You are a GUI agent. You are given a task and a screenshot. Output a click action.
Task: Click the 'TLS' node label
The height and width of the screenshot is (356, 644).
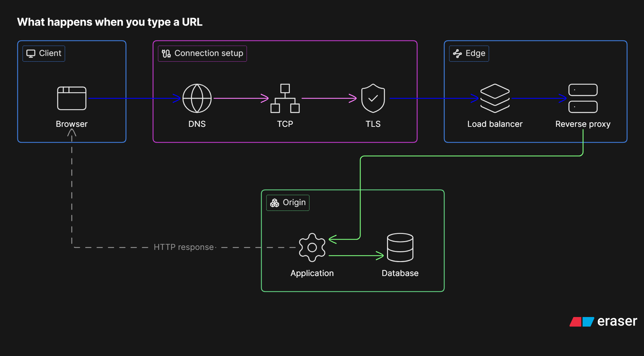[x=373, y=124]
